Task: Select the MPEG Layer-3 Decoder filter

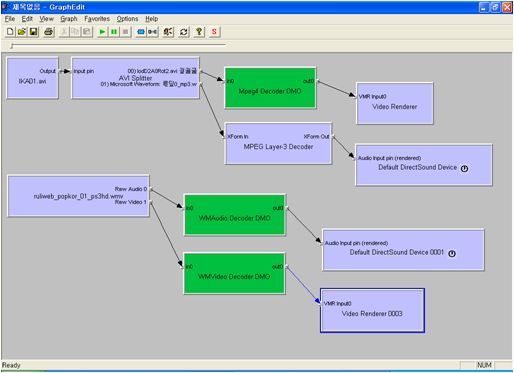Action: point(278,143)
